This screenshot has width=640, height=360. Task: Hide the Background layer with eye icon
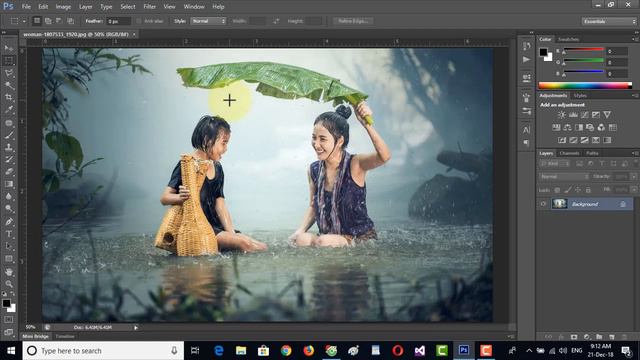click(x=543, y=204)
